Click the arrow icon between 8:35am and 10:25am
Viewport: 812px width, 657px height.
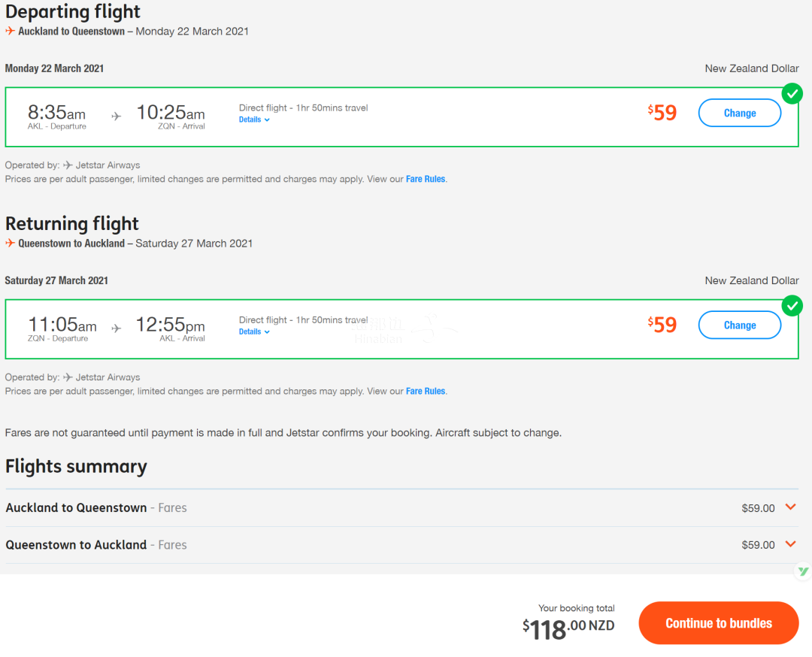[x=116, y=117]
